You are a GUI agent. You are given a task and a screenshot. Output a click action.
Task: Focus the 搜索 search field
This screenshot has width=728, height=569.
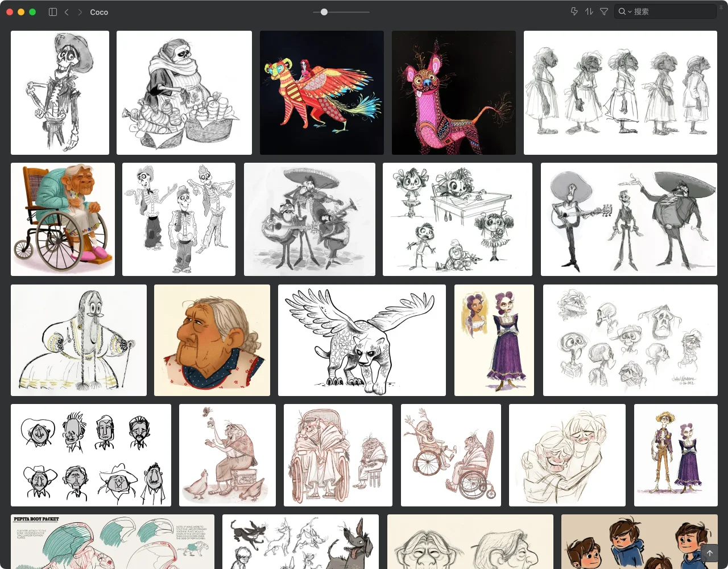pyautogui.click(x=665, y=11)
